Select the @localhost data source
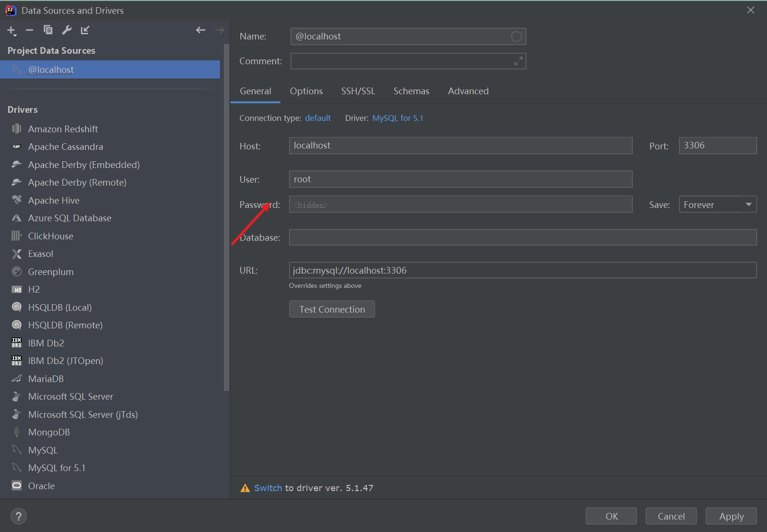The width and height of the screenshot is (767, 532). click(110, 69)
